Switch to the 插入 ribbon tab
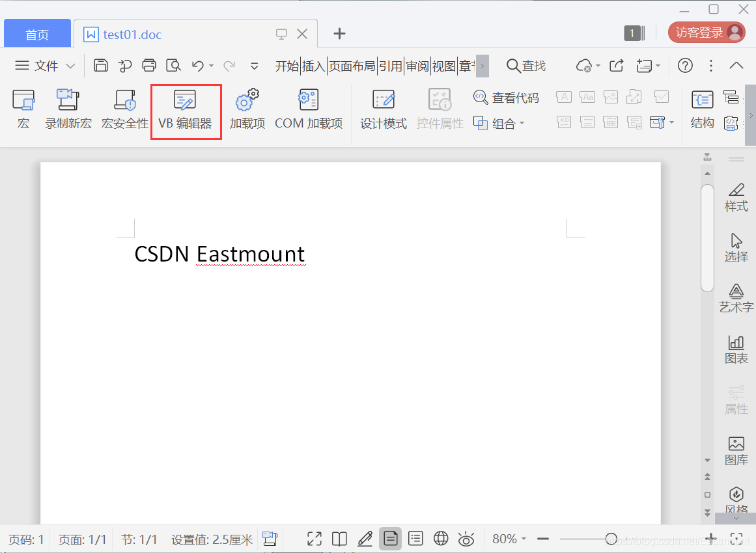 click(x=313, y=66)
